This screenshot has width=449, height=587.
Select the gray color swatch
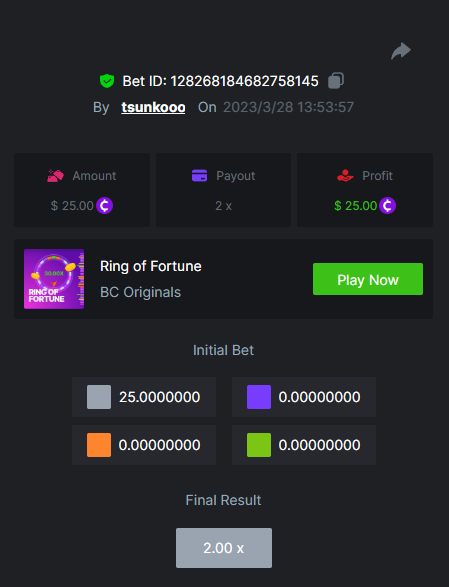tap(99, 397)
